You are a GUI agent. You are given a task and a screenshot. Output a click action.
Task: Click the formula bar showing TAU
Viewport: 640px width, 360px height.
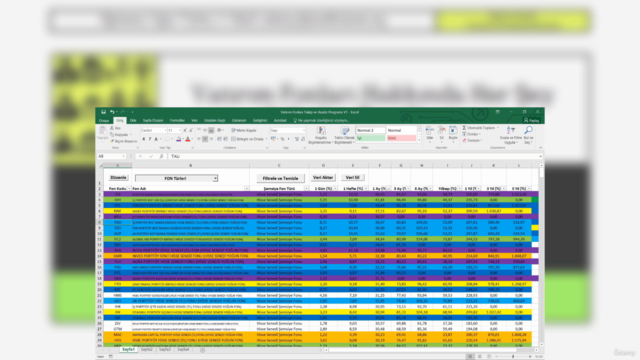click(x=355, y=156)
